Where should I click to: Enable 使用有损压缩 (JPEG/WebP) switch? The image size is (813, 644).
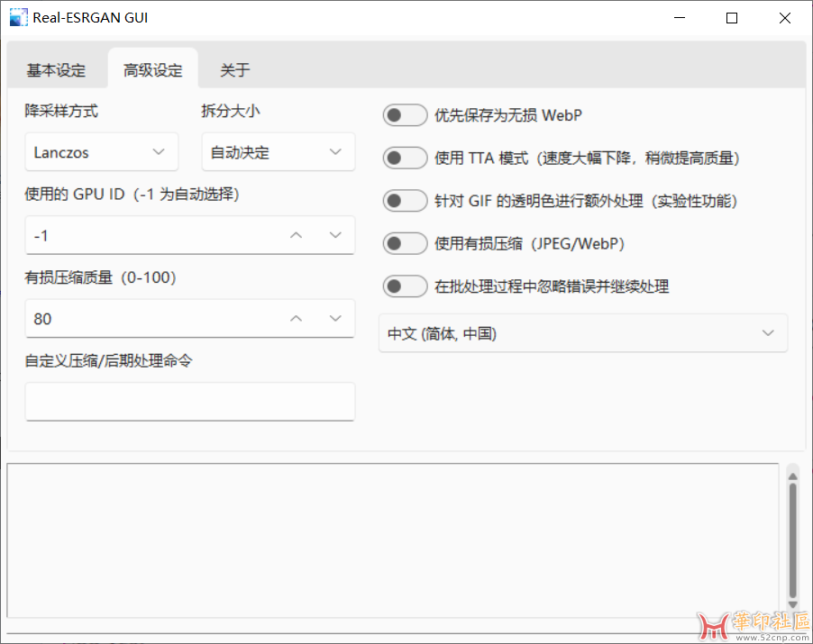click(405, 243)
